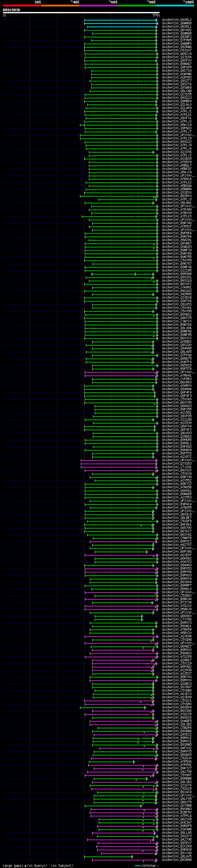Open hit UniRef100_B9R738

pyautogui.click(x=176, y=477)
